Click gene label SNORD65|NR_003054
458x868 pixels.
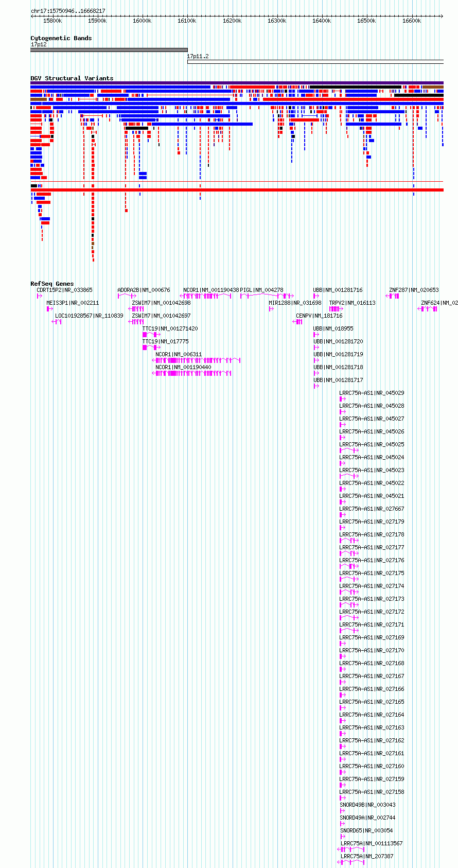tap(366, 830)
